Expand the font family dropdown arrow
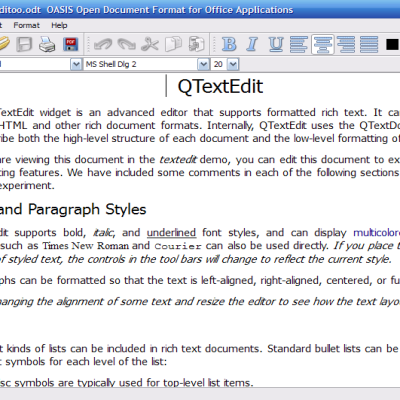This screenshot has width=400, height=400. coord(203,64)
